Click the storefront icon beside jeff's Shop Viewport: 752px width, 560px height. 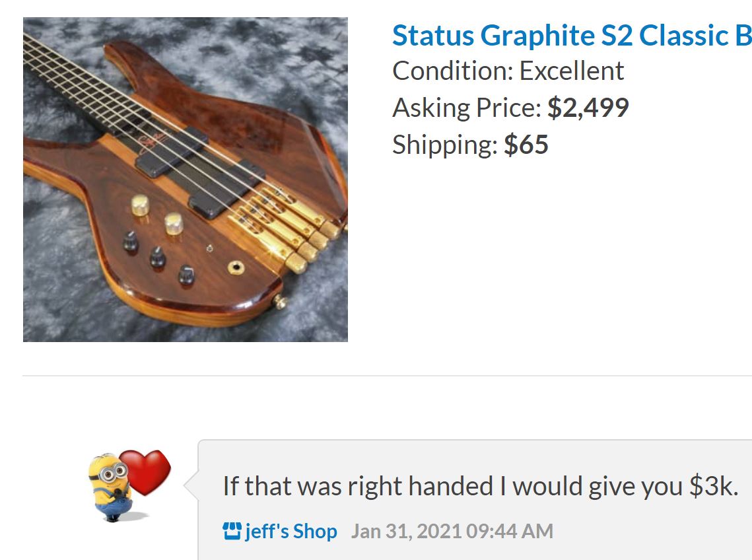coord(232,531)
